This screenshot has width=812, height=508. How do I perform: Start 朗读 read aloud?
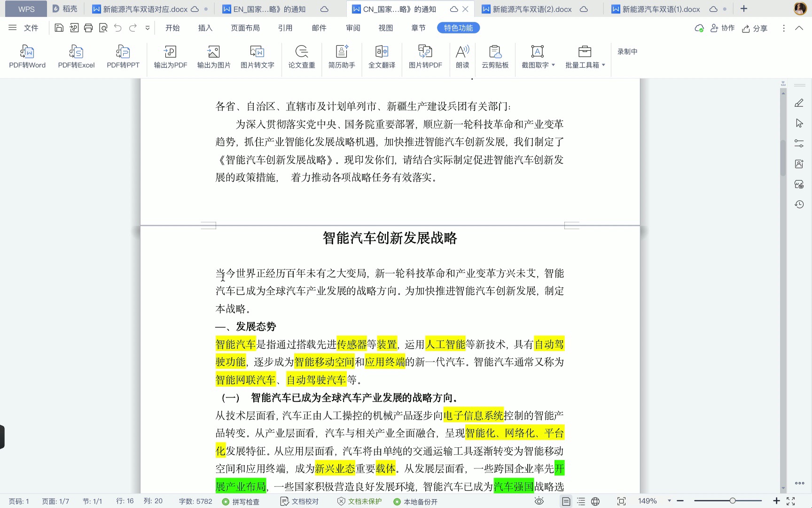point(462,57)
